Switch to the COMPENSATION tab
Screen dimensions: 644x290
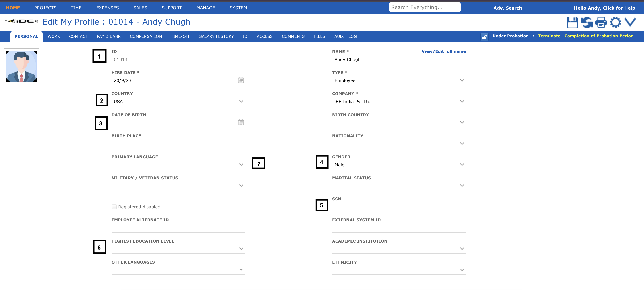[x=146, y=36]
